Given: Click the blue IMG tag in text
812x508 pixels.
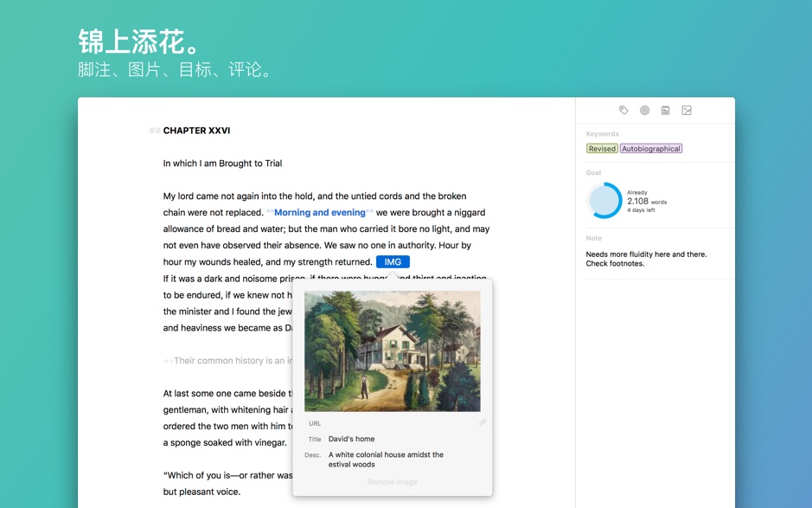Looking at the screenshot, I should click(393, 262).
